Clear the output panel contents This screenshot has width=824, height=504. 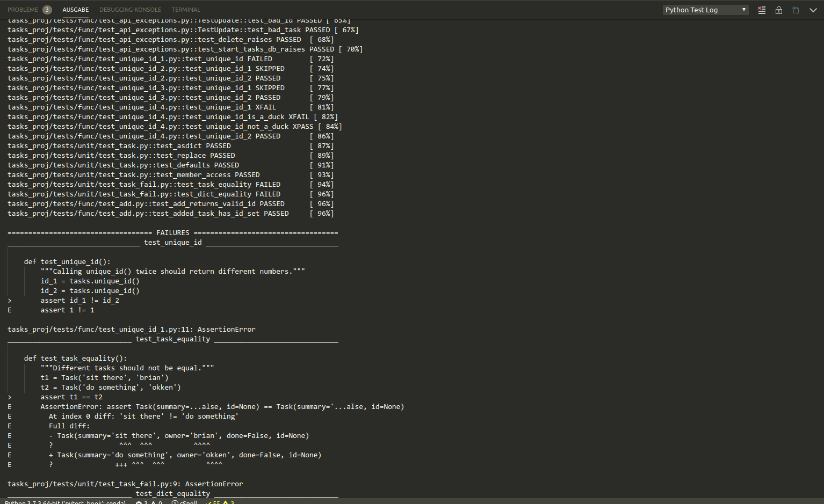pos(761,10)
